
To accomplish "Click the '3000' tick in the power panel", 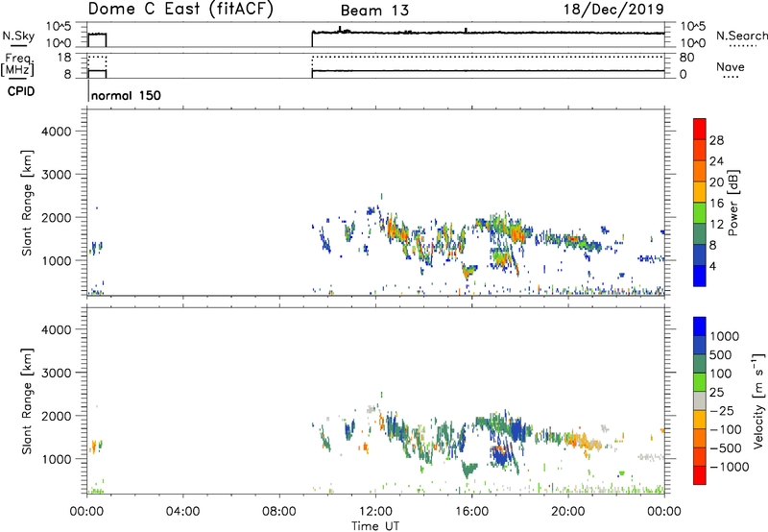I will point(56,175).
